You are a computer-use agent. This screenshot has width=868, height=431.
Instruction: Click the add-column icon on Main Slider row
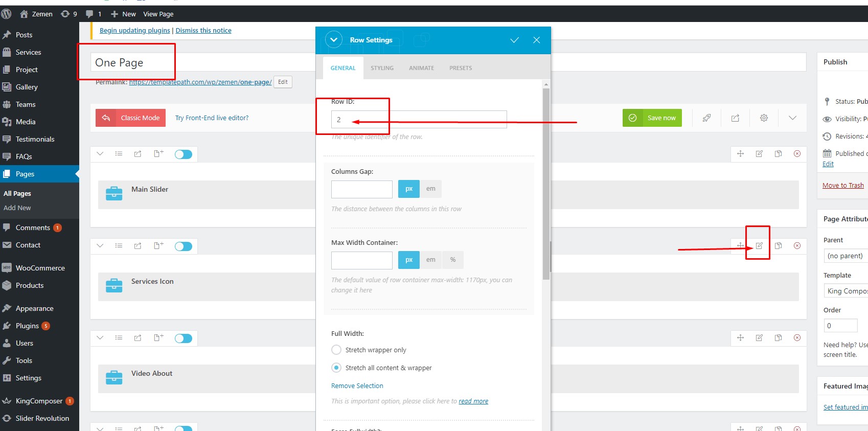[x=158, y=154]
